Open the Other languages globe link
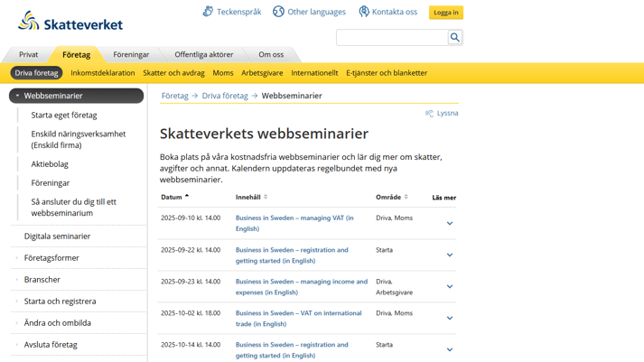This screenshot has width=644, height=362. [309, 12]
